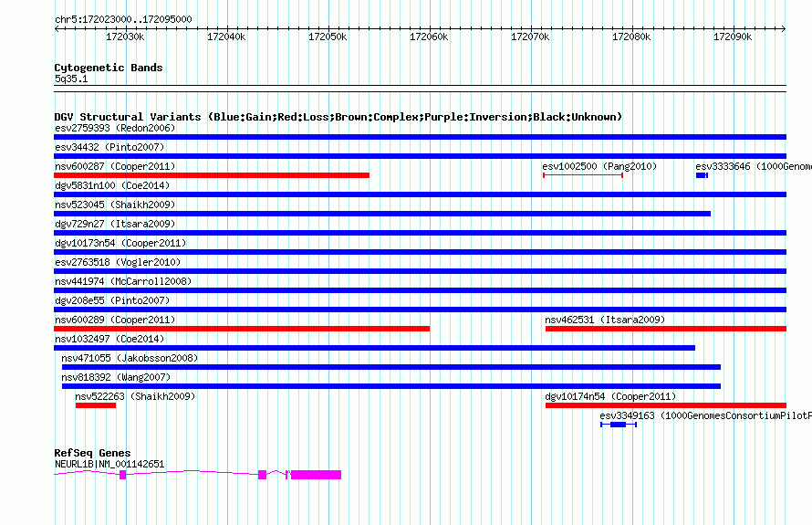Click the nsv523045 (Shaikh2009) label
This screenshot has height=525, width=812.
point(115,205)
